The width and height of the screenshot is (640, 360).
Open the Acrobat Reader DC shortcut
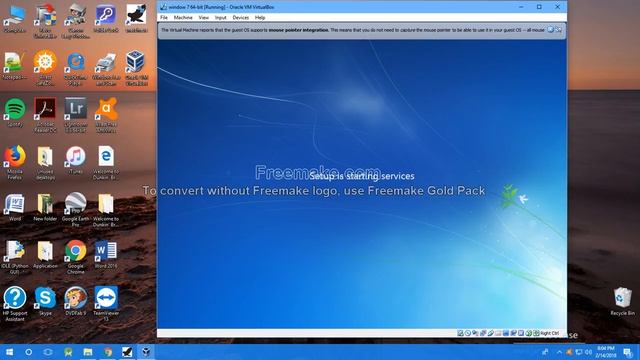(x=45, y=115)
